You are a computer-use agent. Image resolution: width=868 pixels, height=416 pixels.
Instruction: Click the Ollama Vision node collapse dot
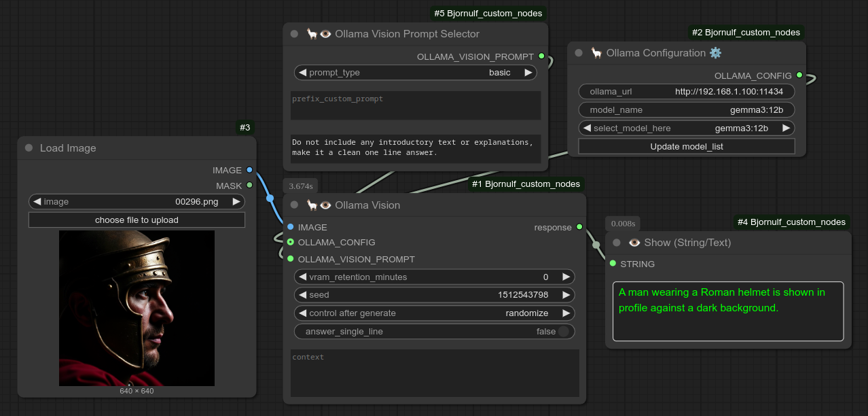[x=294, y=205]
